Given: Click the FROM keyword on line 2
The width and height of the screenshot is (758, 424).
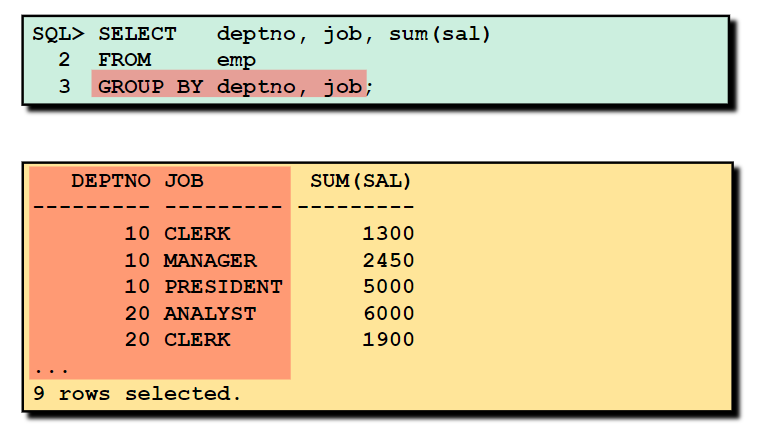Looking at the screenshot, I should 124,60.
